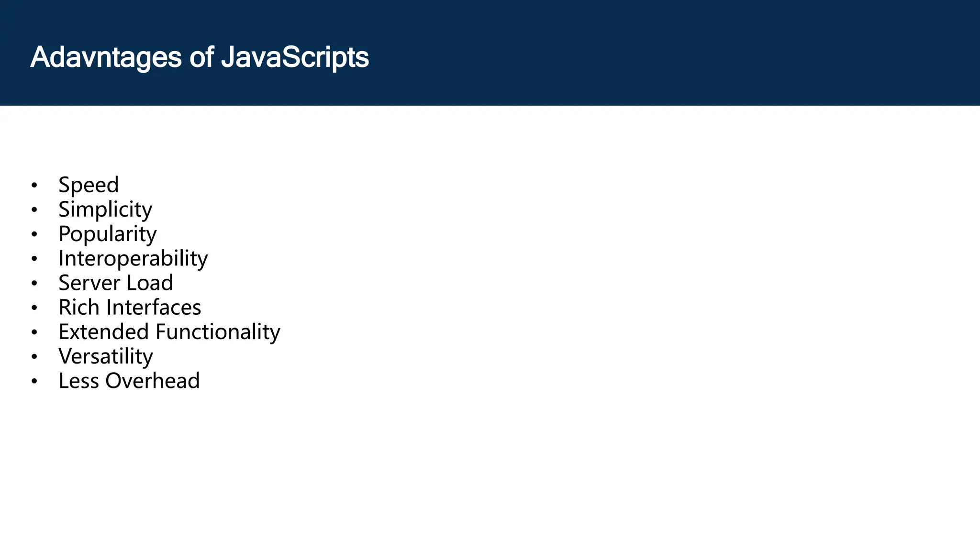Screen dimensions: 980x551
Task: Select the "Interoperability" list item
Action: [133, 258]
